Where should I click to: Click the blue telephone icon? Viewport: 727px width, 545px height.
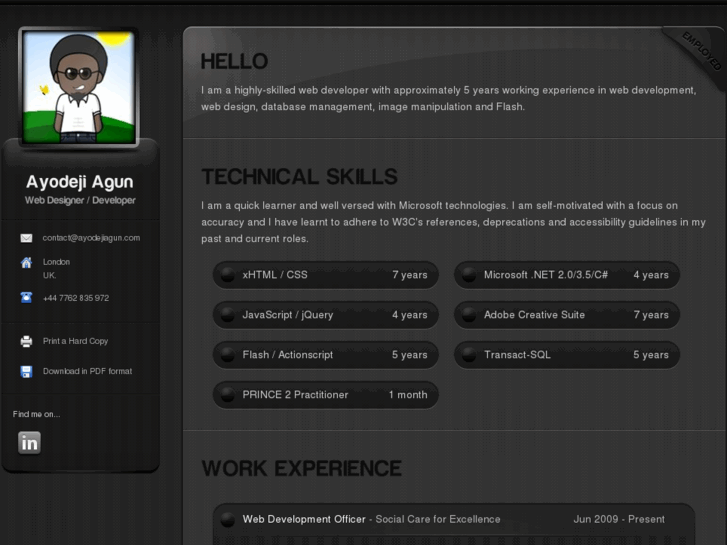pyautogui.click(x=26, y=297)
